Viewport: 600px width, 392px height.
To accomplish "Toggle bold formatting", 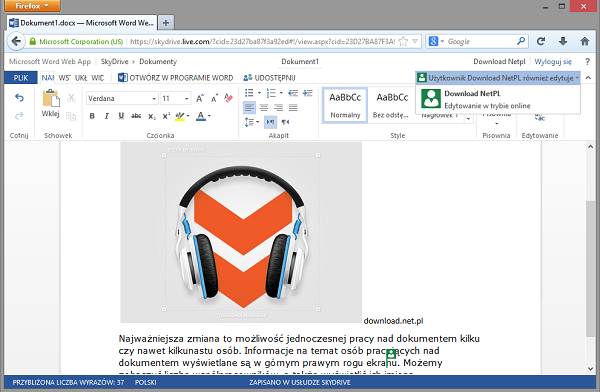I will (x=92, y=116).
